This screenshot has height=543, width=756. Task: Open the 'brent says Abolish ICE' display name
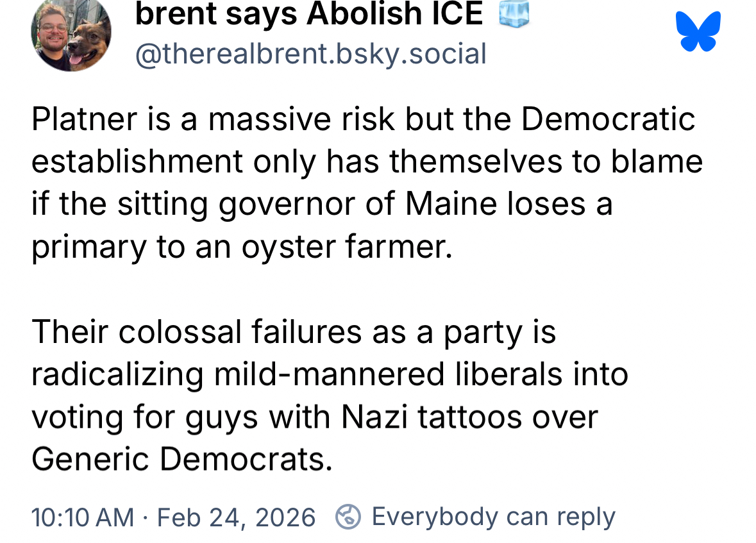tap(308, 14)
